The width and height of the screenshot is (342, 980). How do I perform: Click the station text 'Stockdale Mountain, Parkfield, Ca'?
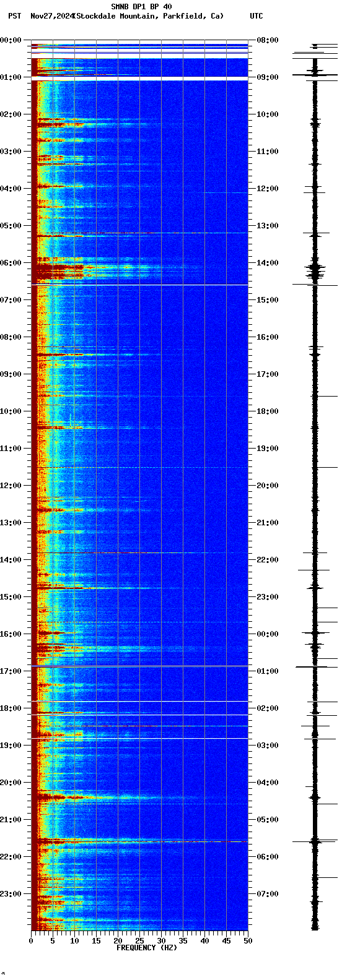coord(149,16)
